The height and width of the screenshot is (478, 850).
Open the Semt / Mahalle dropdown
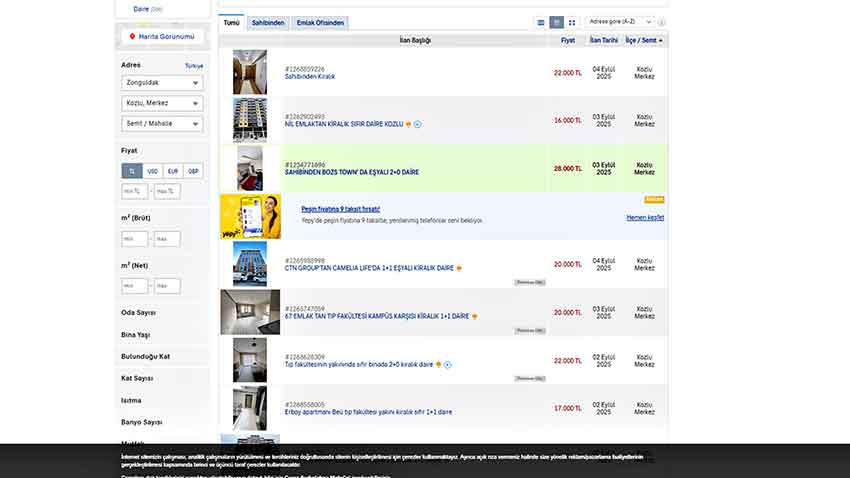coord(162,124)
